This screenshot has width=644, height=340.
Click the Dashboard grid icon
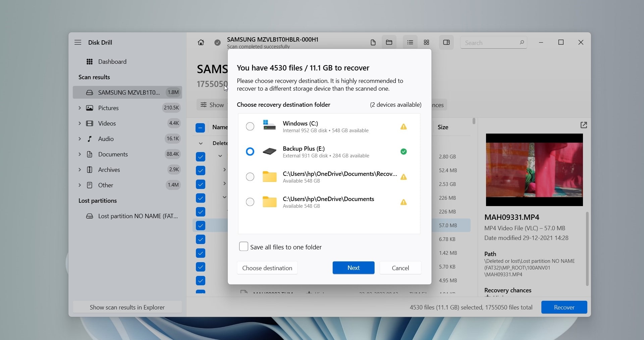[x=90, y=62]
